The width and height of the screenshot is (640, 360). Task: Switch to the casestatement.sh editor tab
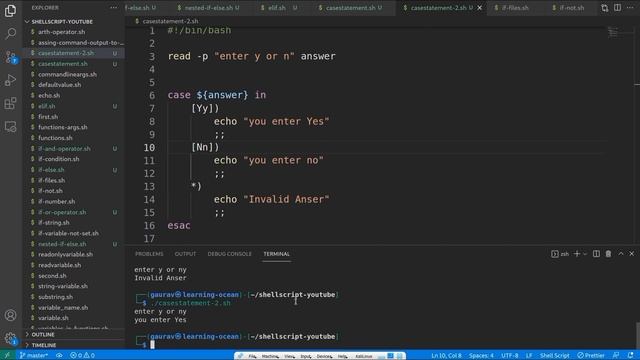click(350, 8)
